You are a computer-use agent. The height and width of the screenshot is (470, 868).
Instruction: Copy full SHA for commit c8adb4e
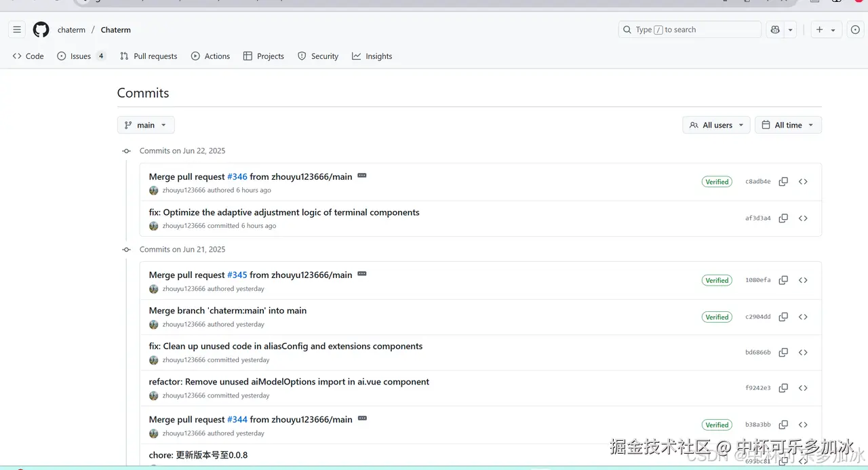[x=783, y=182]
